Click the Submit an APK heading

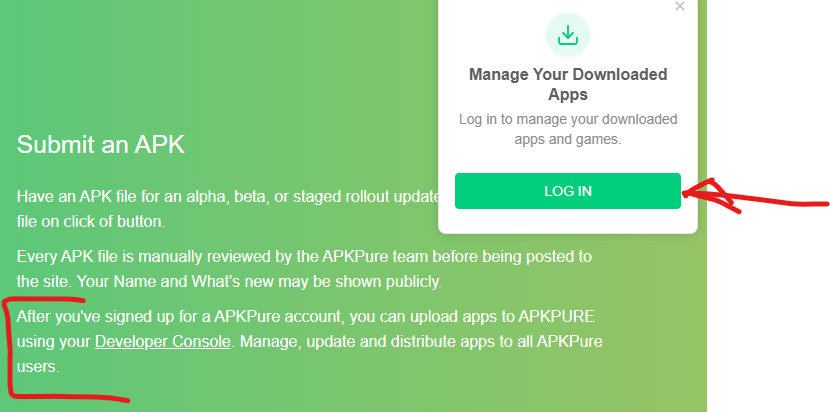pyautogui.click(x=101, y=144)
